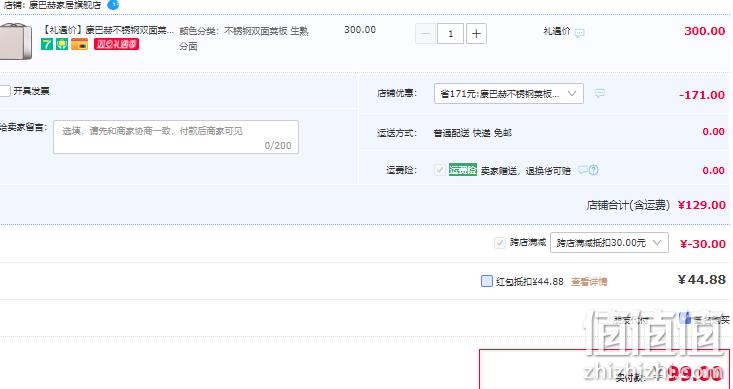The width and height of the screenshot is (733, 389).
Task: Click the orange credit card payment icon
Action: click(79, 44)
